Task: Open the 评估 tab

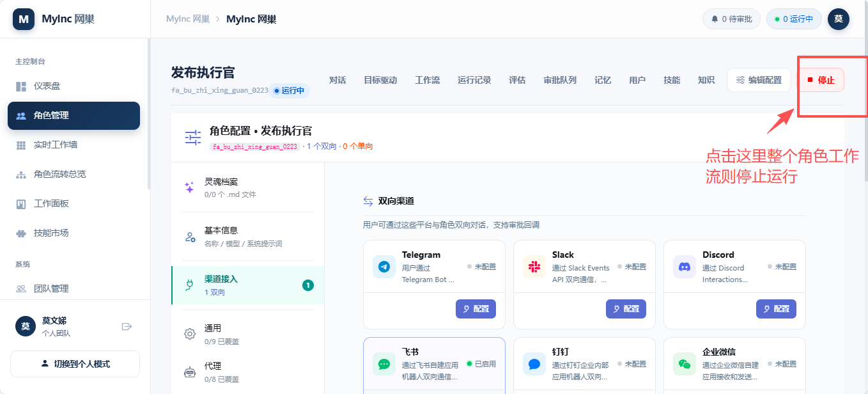Action: [517, 80]
